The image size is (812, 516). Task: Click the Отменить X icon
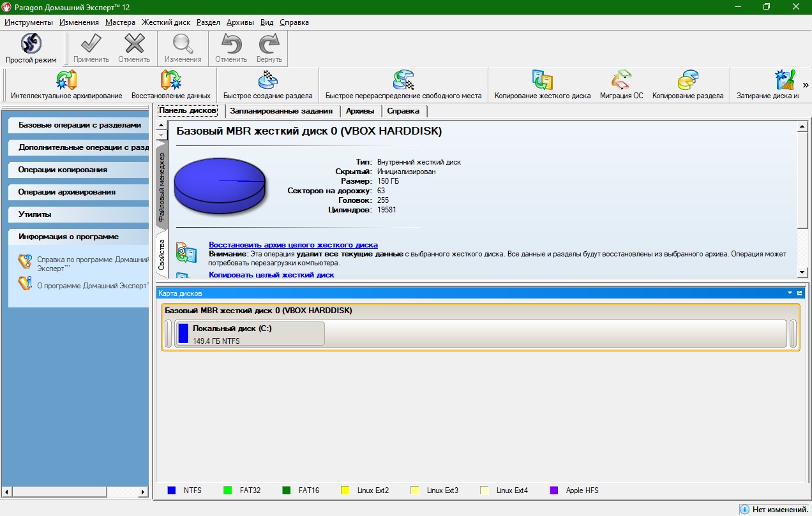coord(134,44)
